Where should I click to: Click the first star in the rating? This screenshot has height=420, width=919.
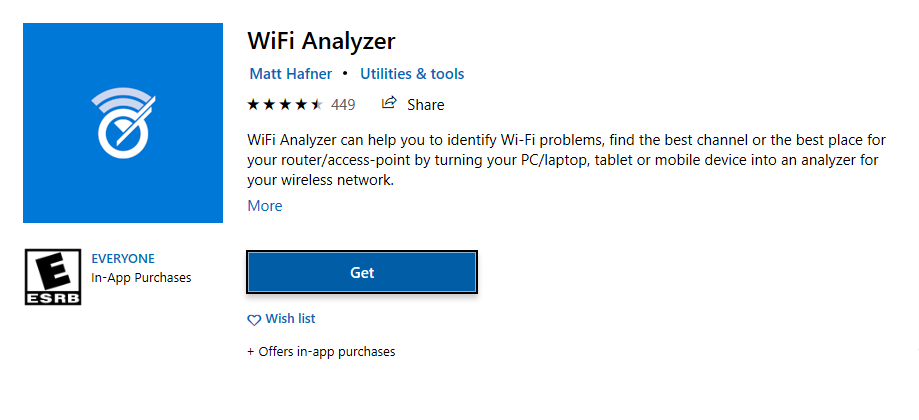click(253, 105)
